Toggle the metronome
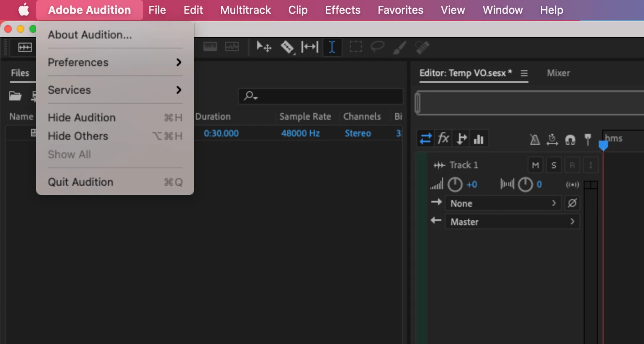Viewport: 644px width, 344px height. click(535, 139)
